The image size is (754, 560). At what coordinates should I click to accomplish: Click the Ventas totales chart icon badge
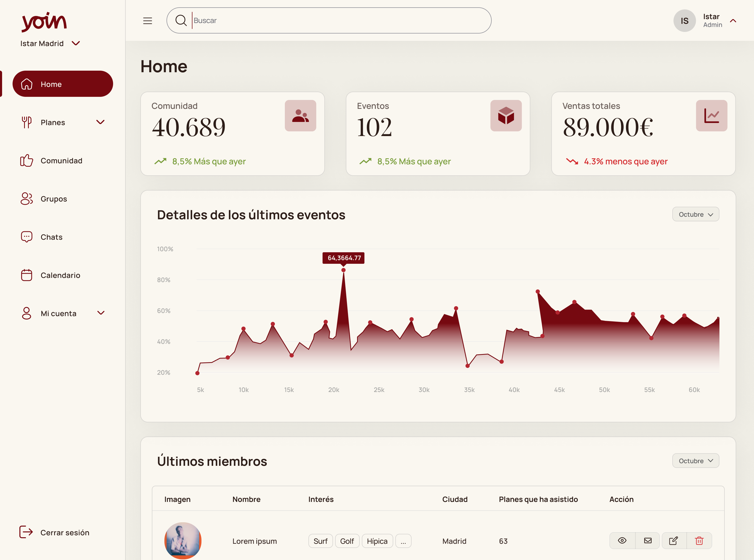coord(711,116)
